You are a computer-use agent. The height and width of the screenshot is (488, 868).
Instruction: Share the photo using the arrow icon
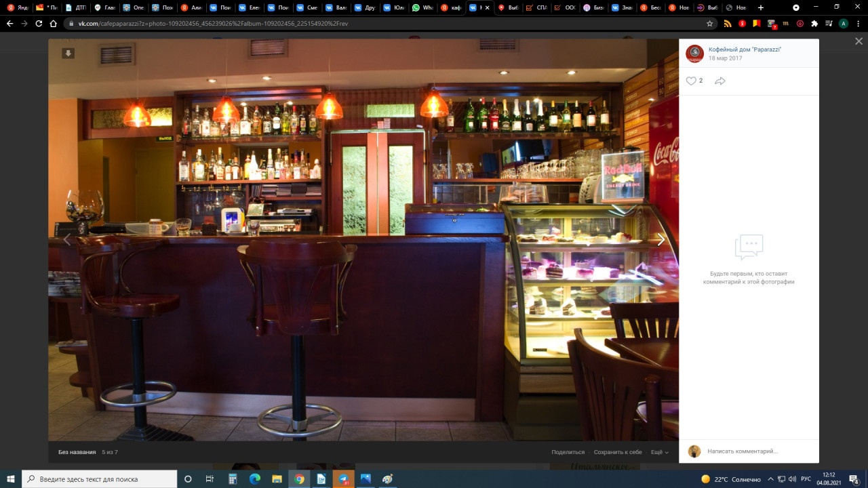tap(720, 81)
